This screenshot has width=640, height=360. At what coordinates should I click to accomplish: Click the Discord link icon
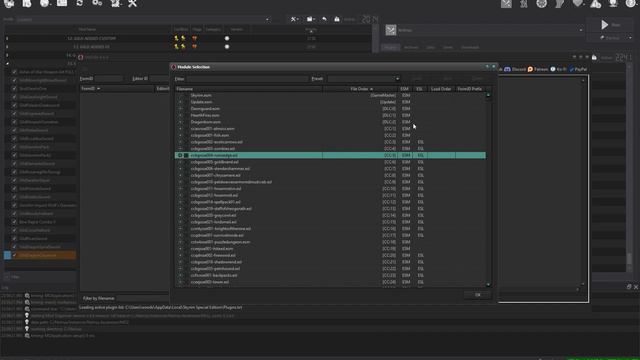click(507, 69)
